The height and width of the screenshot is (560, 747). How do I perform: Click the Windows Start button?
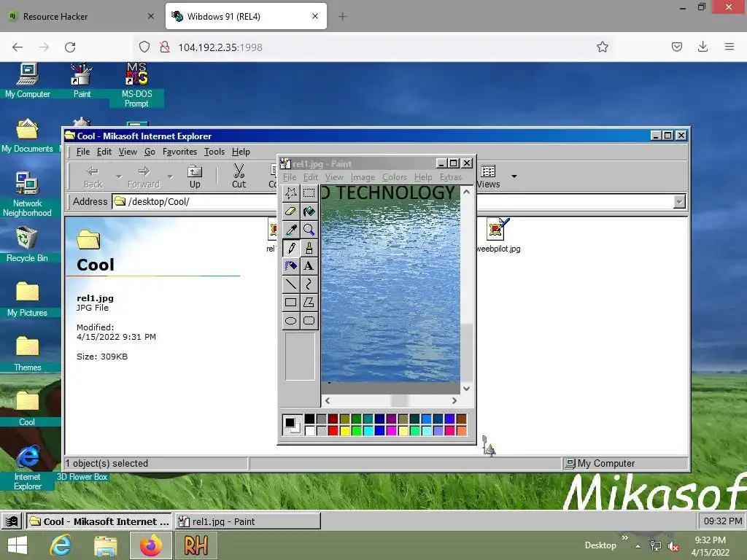(18, 545)
